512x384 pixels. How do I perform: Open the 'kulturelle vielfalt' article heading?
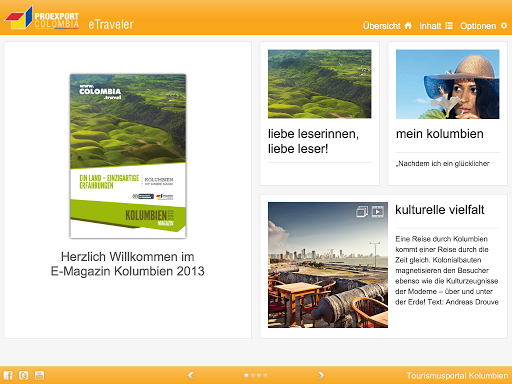point(440,210)
